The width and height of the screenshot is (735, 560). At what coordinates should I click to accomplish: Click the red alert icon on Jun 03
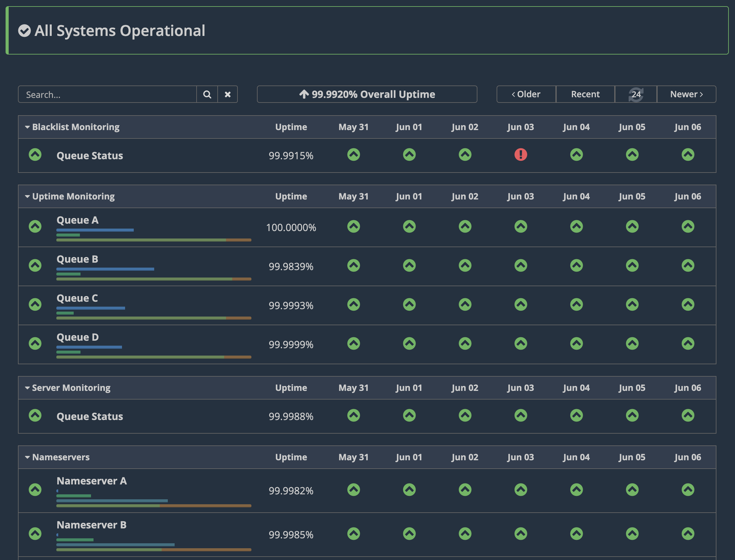pos(520,155)
